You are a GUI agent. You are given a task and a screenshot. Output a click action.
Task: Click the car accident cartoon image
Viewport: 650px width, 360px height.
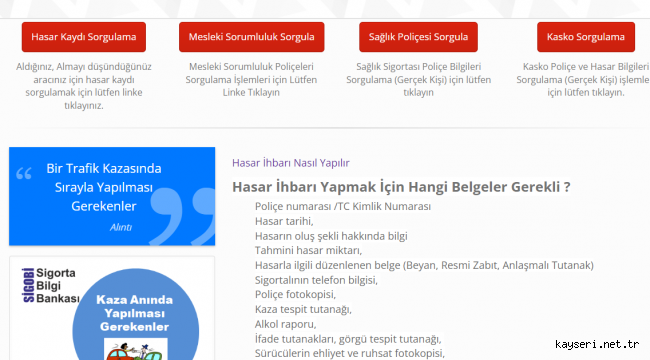coord(136,349)
